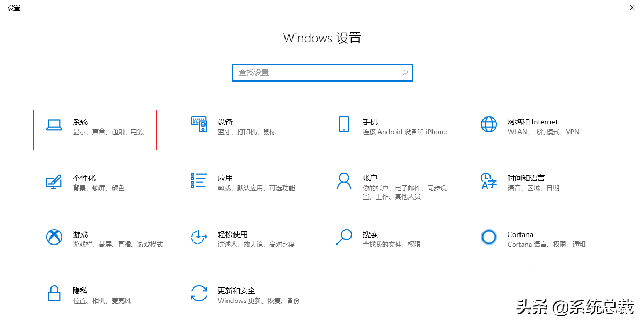Click the 网络和 Internet title

[x=532, y=122]
